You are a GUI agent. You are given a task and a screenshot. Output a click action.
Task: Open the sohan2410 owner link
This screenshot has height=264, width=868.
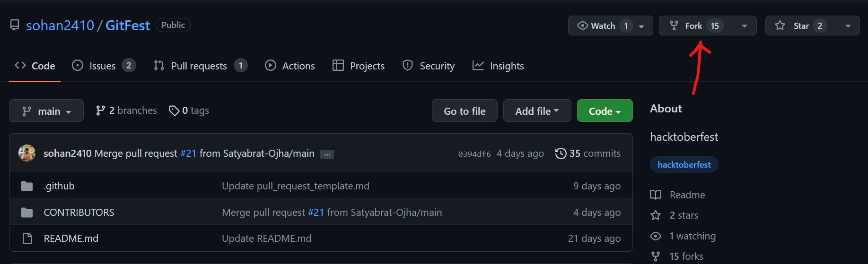click(x=60, y=26)
